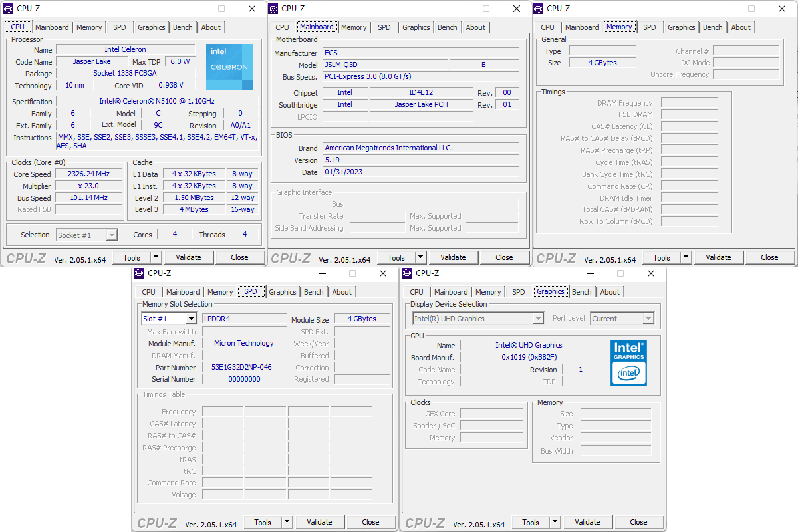This screenshot has height=532, width=798.
Task: Click the Close button in the Graphics window
Action: [638, 522]
